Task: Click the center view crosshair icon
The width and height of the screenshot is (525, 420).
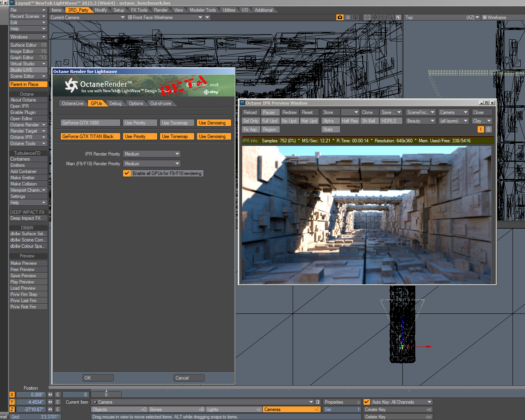Action: [x=367, y=17]
